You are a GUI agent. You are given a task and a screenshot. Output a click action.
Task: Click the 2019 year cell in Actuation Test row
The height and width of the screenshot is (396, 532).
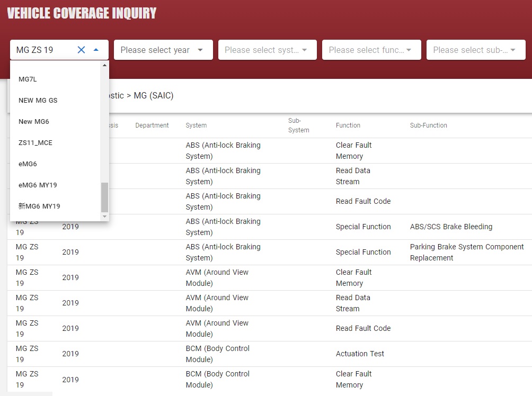pyautogui.click(x=70, y=354)
